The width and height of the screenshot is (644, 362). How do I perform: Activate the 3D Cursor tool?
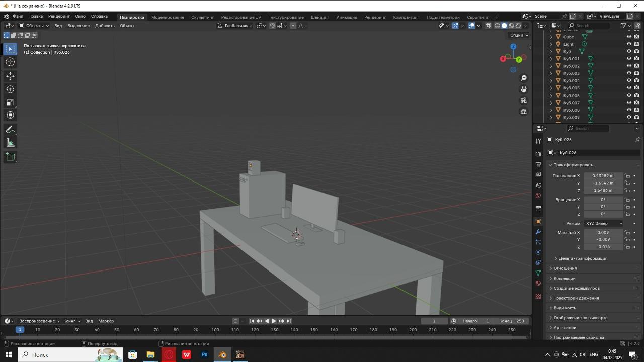[x=10, y=62]
